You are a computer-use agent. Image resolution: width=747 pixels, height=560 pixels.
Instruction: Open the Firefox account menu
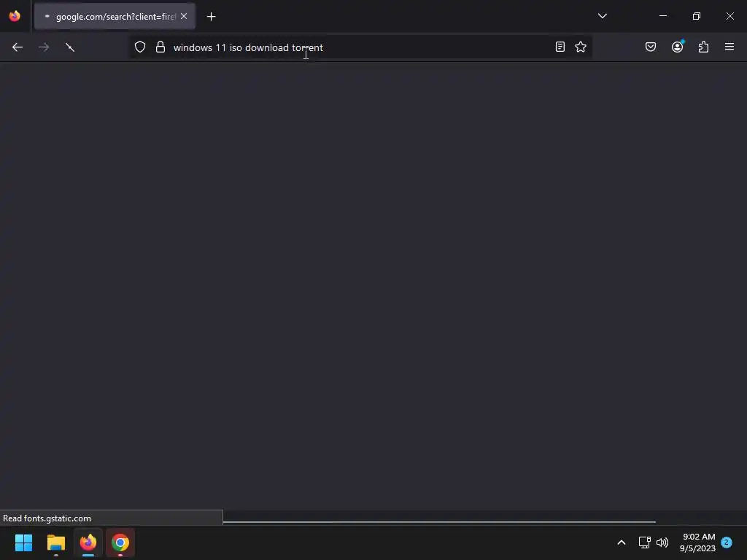point(678,47)
